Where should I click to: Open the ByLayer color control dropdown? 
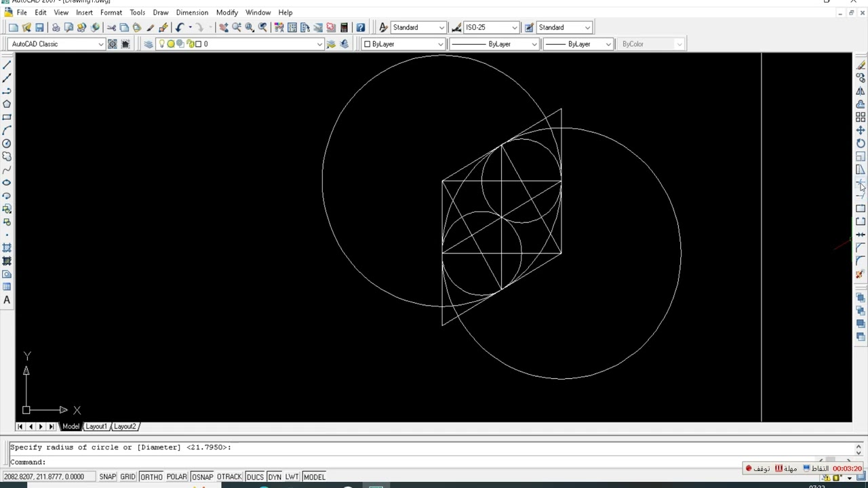pyautogui.click(x=440, y=44)
